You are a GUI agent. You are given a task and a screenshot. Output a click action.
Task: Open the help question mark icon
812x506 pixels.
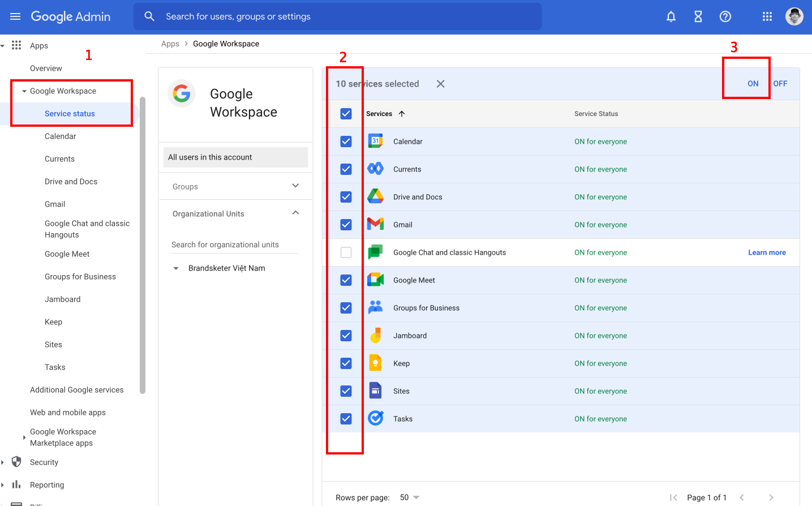(725, 17)
